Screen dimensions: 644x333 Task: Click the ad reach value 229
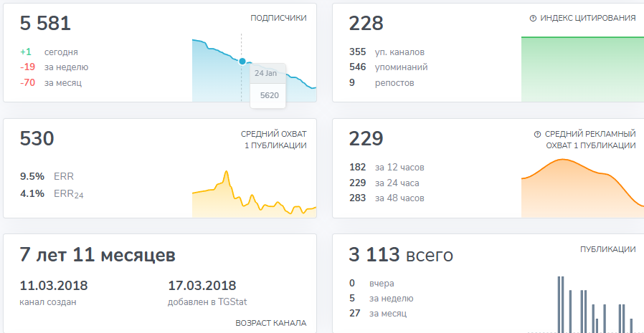coord(366,139)
